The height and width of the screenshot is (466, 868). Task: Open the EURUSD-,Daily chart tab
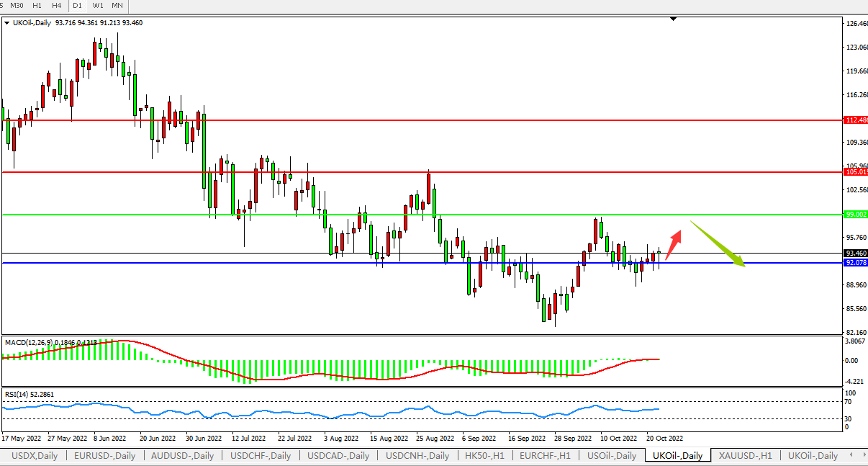(x=104, y=455)
